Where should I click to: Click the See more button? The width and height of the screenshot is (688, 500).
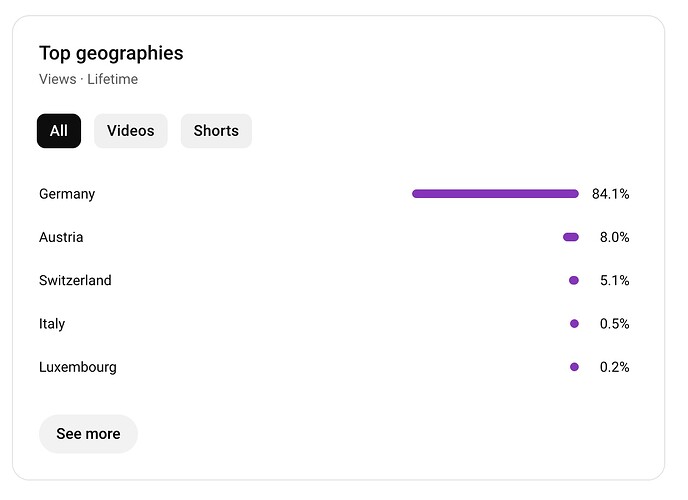tap(88, 434)
